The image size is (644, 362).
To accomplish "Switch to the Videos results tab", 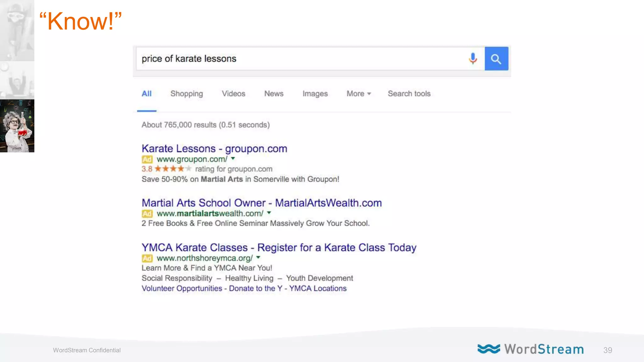I will [x=233, y=94].
